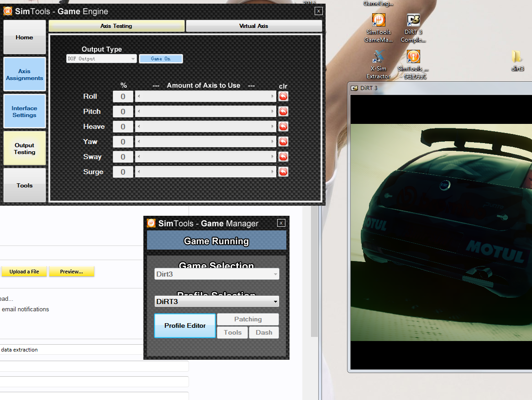Screen dimensions: 532x400
Task: Open the Profile Selection DiRT3 dropdown
Action: click(217, 302)
